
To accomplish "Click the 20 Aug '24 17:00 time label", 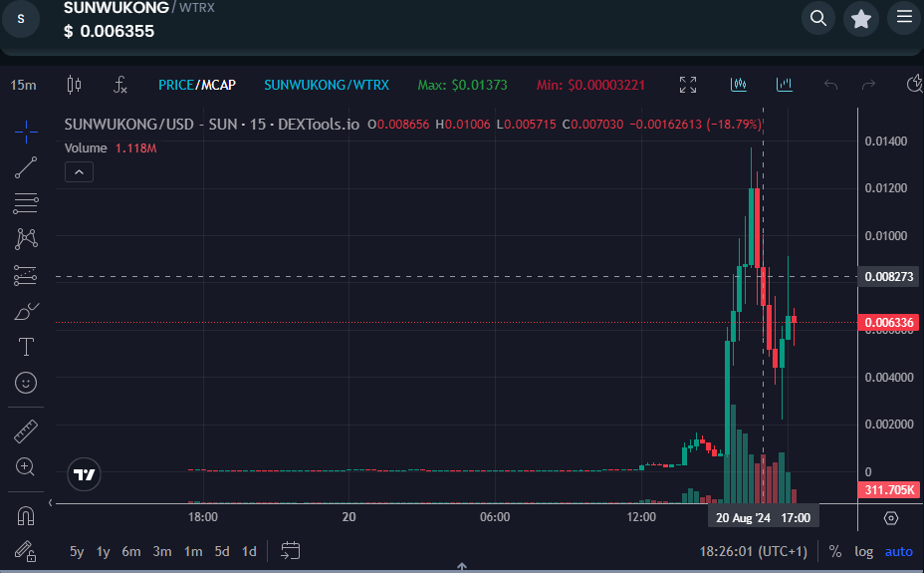I will 763,518.
